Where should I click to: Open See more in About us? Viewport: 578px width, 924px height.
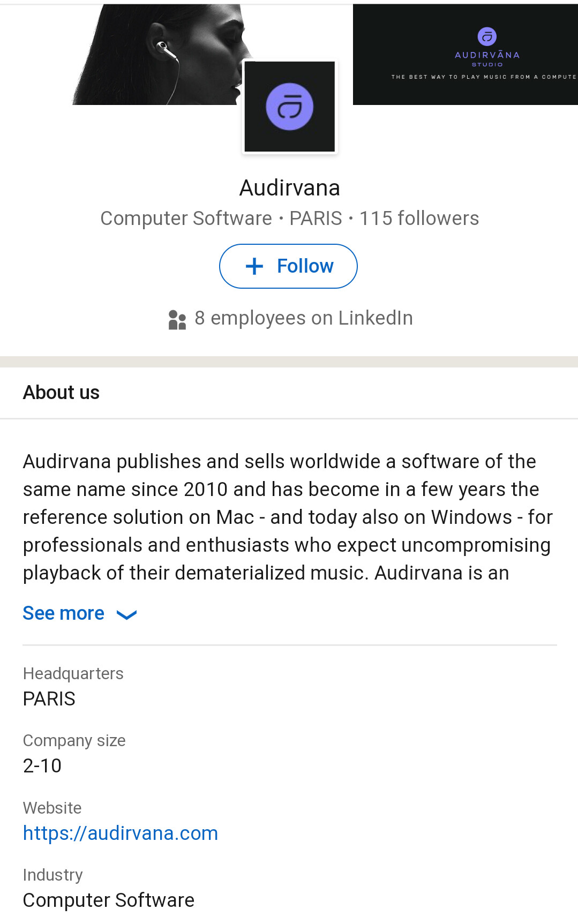[x=64, y=613]
